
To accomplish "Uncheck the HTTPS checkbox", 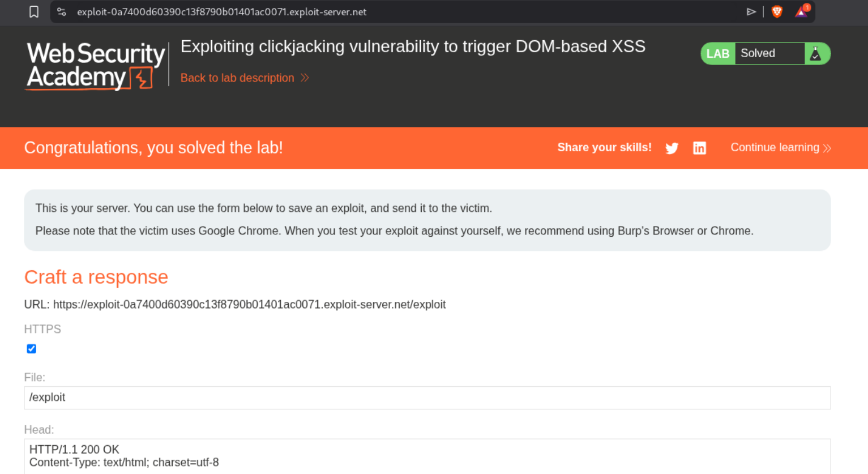I will 32,349.
